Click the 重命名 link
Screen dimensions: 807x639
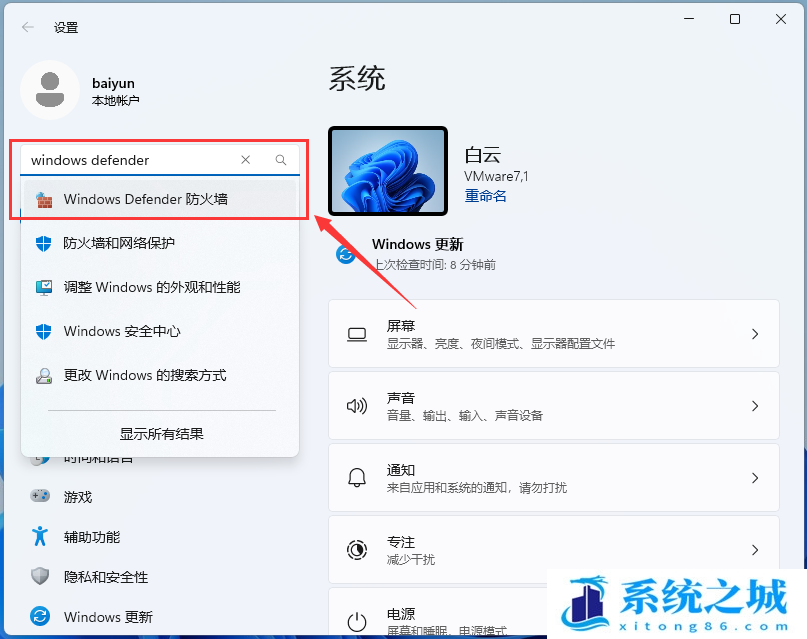pyautogui.click(x=485, y=196)
